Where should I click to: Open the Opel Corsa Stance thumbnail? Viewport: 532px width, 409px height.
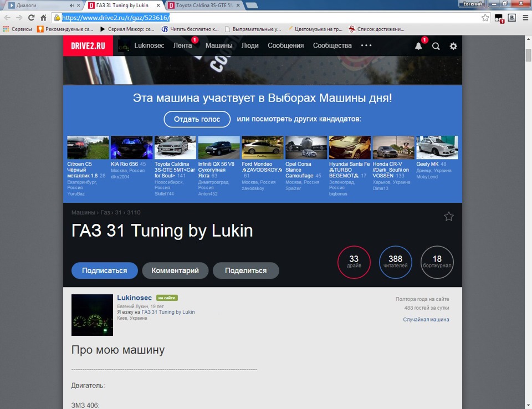click(306, 147)
